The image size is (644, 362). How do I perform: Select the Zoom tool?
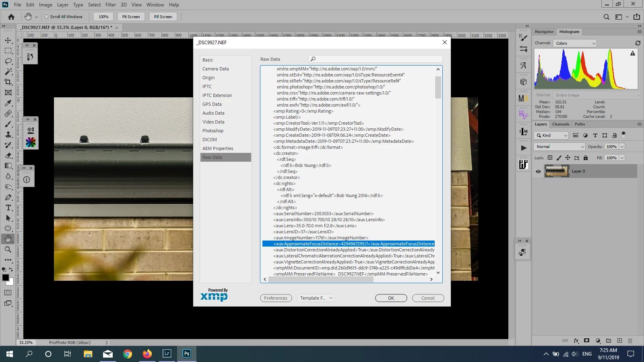click(x=8, y=249)
